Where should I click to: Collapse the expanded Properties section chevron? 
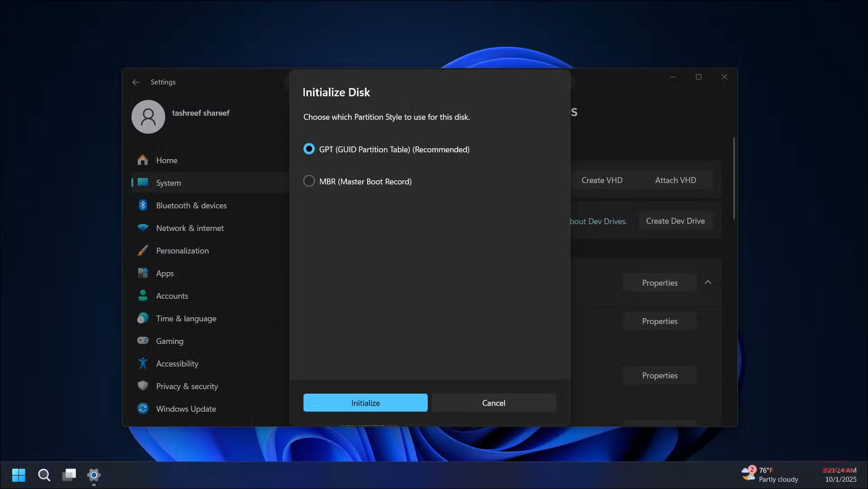pos(708,282)
